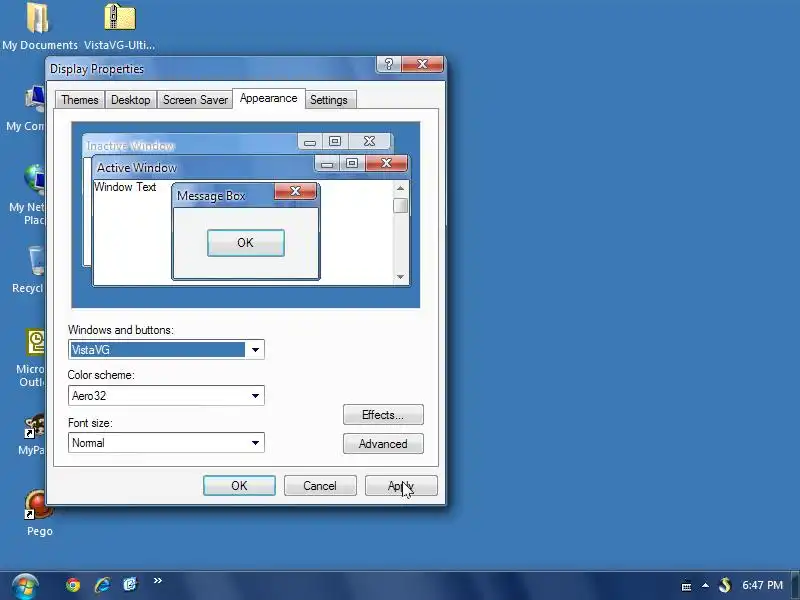Click the Advanced button

coord(383,444)
